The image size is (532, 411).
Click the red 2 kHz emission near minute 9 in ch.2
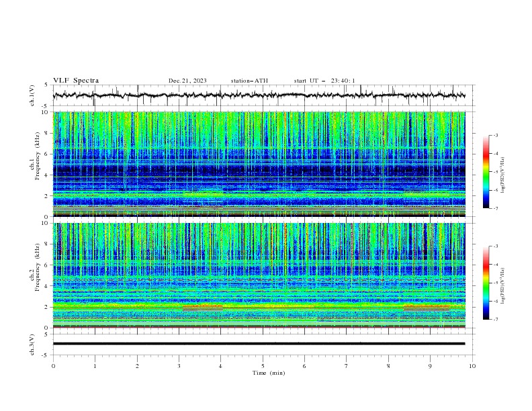coord(427,308)
